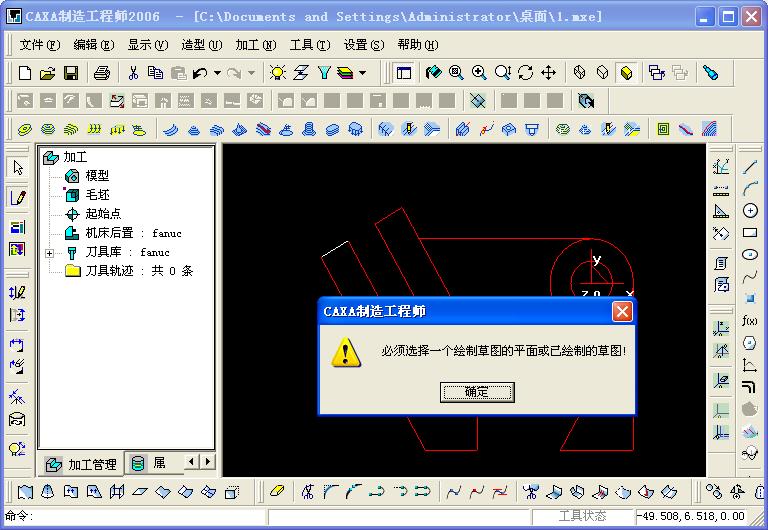Image resolution: width=768 pixels, height=530 pixels.
Task: Select the spline curve tool
Action: 750,277
